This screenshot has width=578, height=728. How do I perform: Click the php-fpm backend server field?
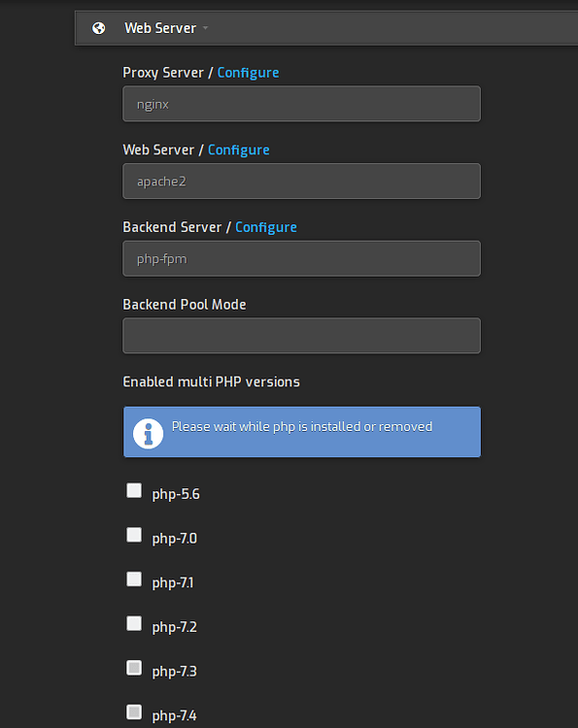coord(301,258)
